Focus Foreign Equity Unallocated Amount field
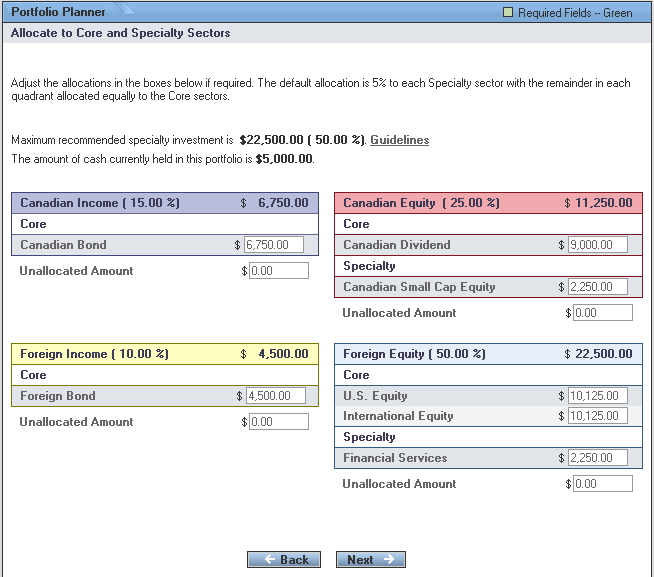Screen dimensions: 654x577 pyautogui.click(x=602, y=484)
